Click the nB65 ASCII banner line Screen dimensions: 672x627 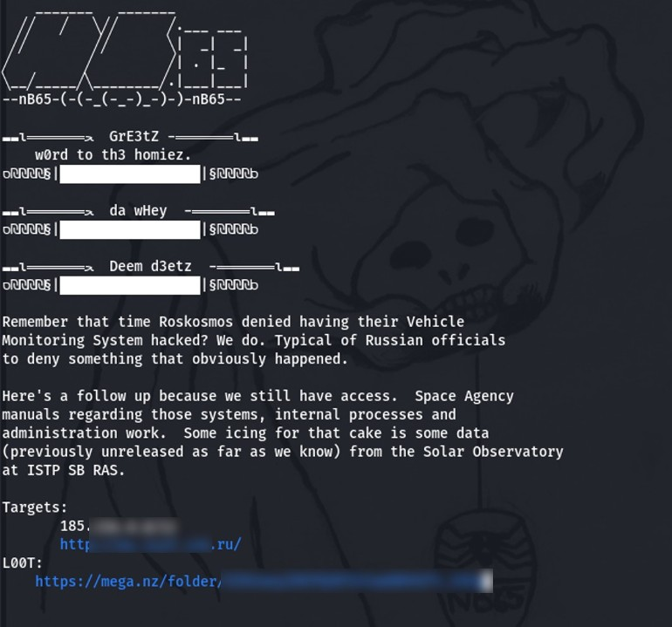121,99
